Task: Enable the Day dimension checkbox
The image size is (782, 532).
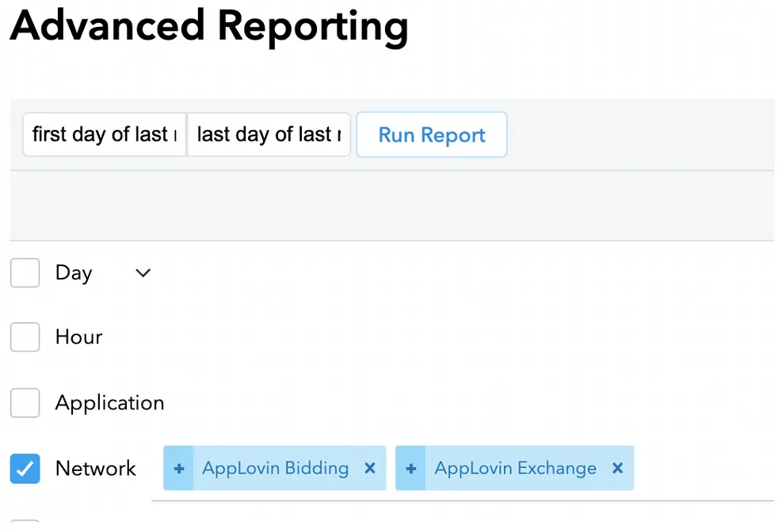Action: pos(25,272)
